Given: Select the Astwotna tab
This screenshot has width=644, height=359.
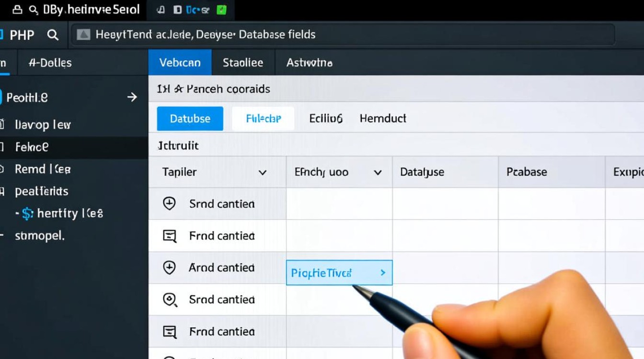Looking at the screenshot, I should 309,63.
